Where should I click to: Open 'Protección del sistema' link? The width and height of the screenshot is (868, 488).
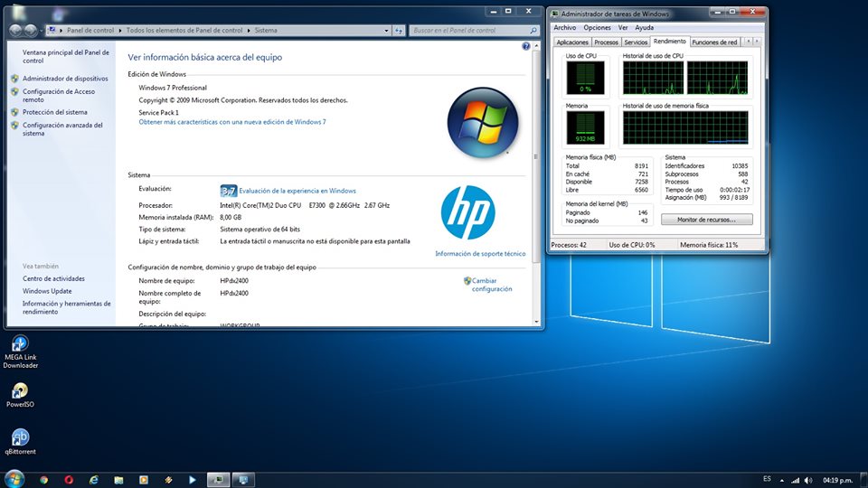pyautogui.click(x=55, y=112)
